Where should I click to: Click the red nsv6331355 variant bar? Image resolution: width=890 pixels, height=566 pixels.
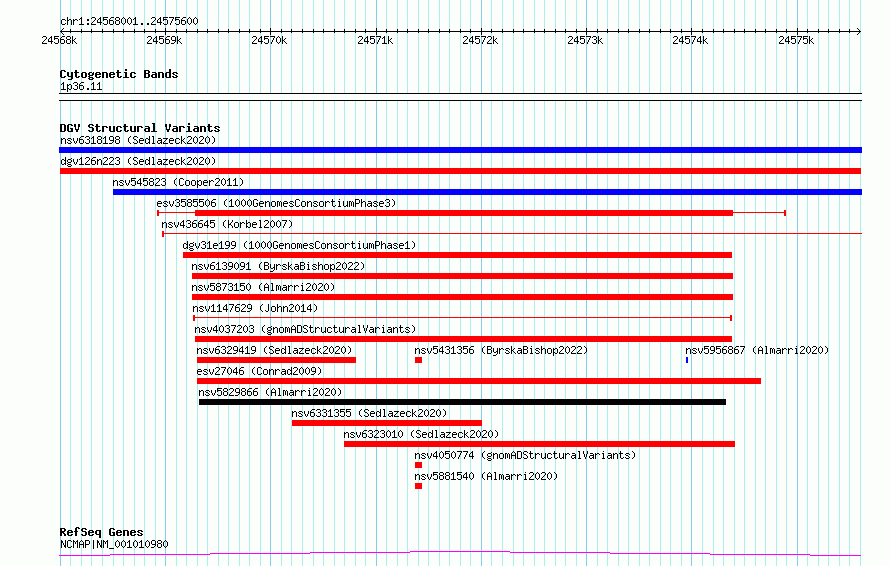(387, 424)
